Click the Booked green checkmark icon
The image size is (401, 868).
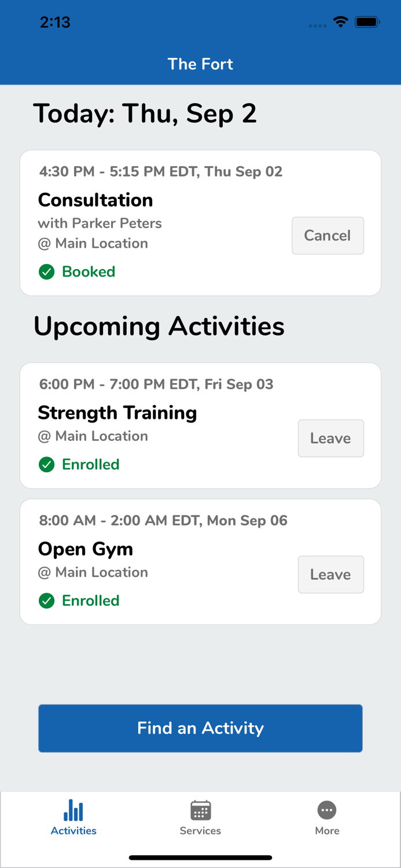[46, 271]
